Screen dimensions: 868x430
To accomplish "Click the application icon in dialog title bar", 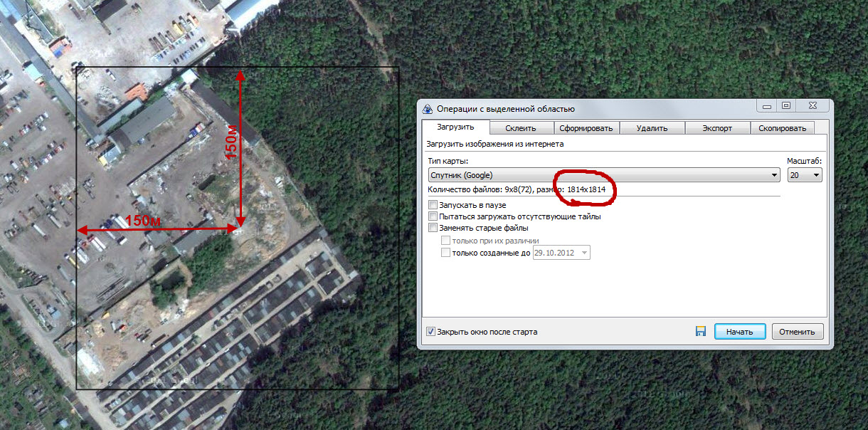I will coord(427,109).
